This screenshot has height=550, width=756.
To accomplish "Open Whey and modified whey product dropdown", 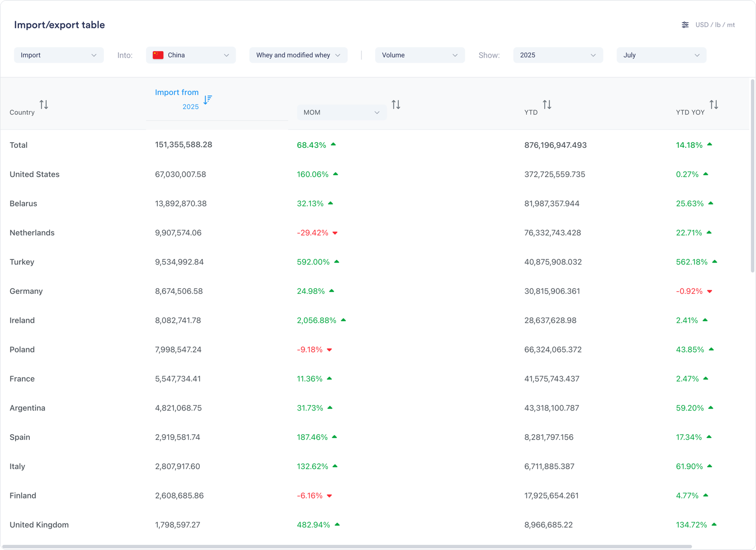I will pos(298,55).
